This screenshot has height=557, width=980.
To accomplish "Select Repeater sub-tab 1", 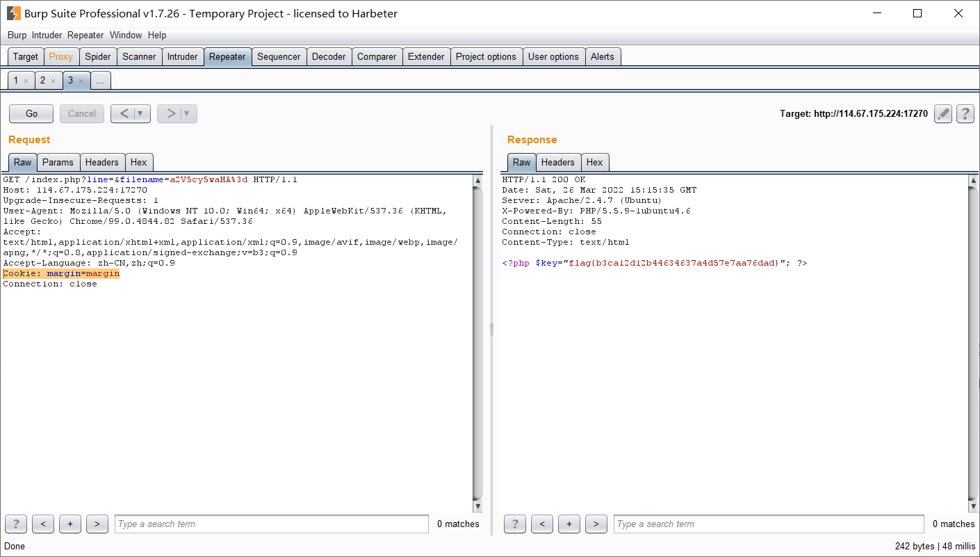I will point(16,81).
